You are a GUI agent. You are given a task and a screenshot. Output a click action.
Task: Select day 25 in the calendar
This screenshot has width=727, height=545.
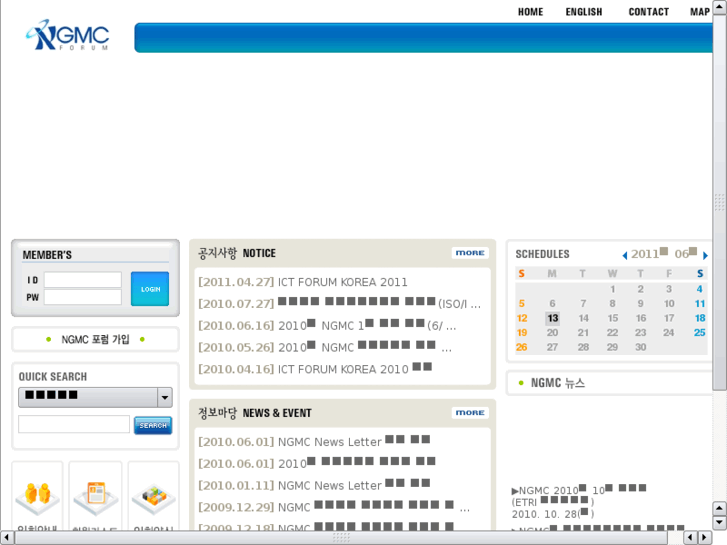click(x=700, y=333)
